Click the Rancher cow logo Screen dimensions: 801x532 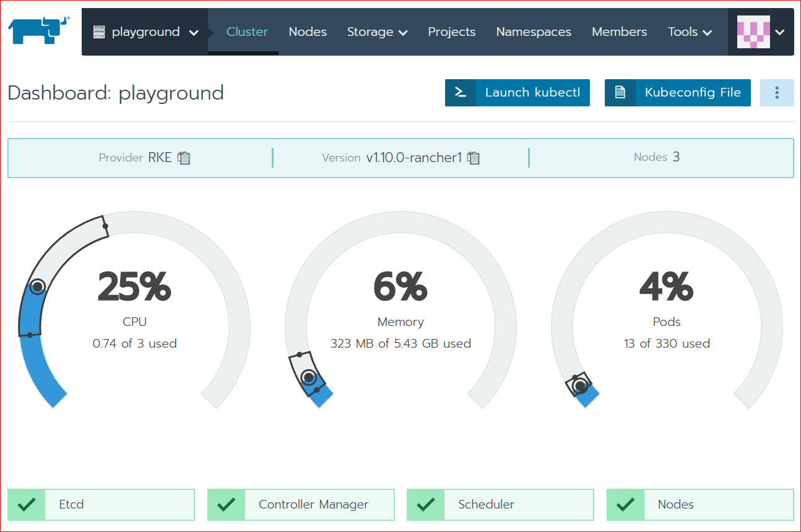pos(38,30)
